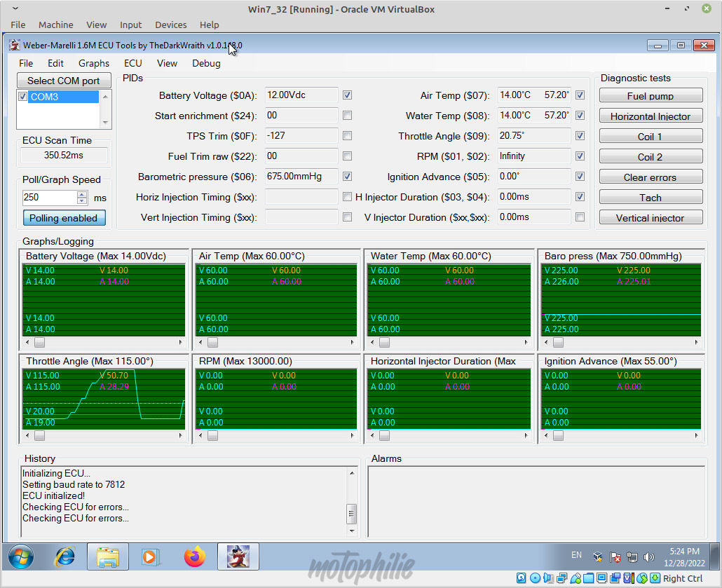Tick the Start enrichment ($24) checkbox
722x588 pixels.
(x=347, y=115)
